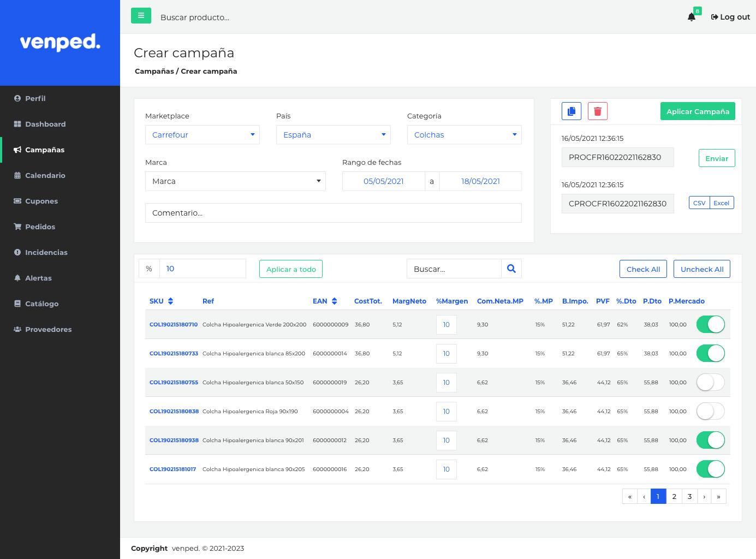Screen dimensions: 756x559
Task: Open the Marketplace dropdown showing Carrefour
Action: [202, 135]
